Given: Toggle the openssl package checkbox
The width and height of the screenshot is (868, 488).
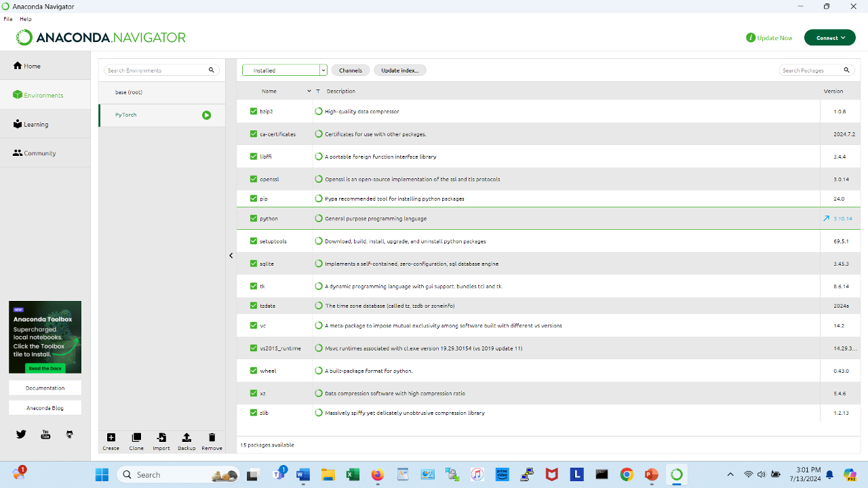Looking at the screenshot, I should pos(254,180).
